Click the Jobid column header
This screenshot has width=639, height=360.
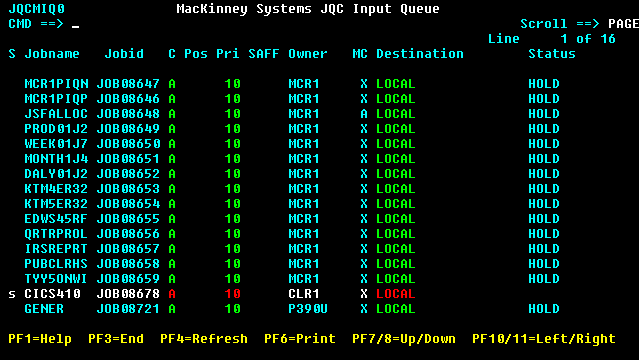pos(124,54)
